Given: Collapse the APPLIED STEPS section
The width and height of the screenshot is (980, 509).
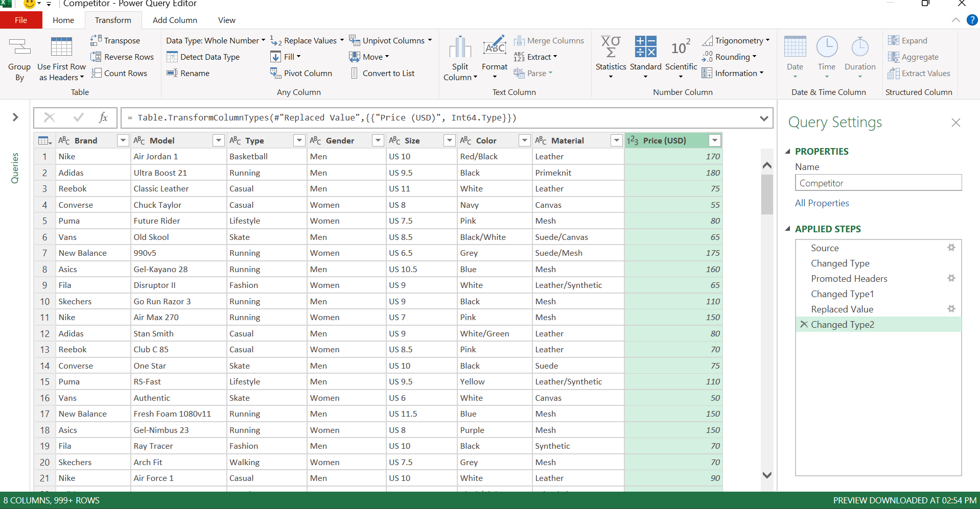Looking at the screenshot, I should (787, 229).
